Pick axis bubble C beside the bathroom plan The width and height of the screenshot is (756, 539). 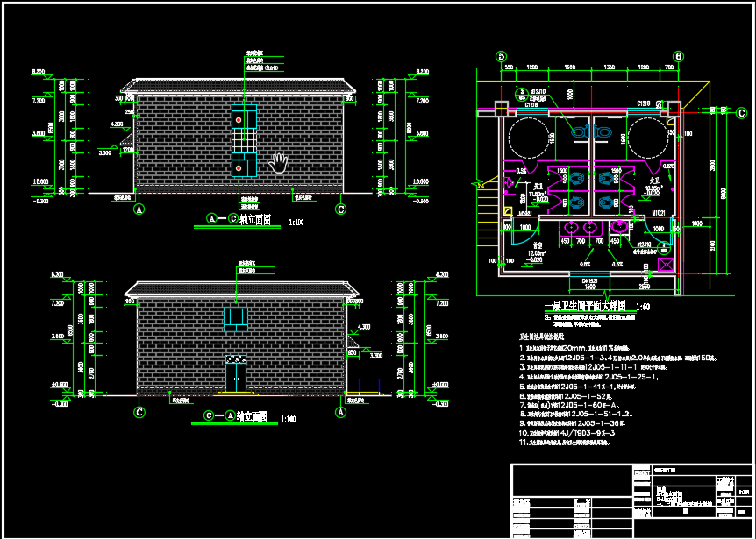(742, 114)
